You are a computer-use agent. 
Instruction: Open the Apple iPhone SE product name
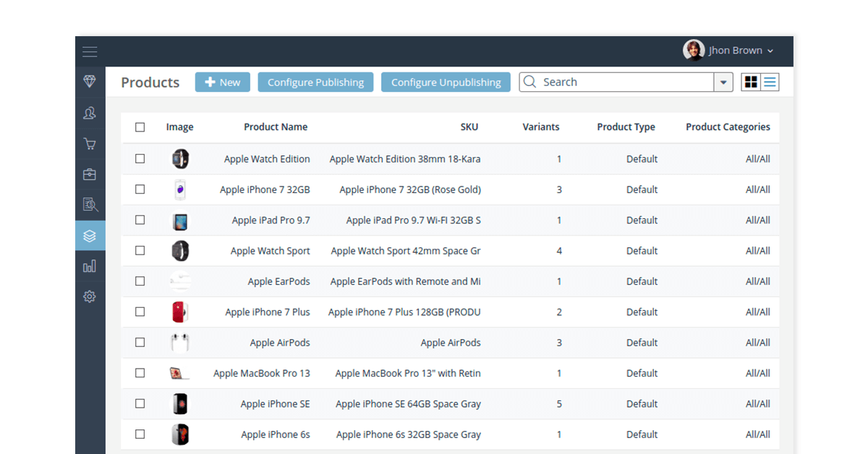point(276,404)
